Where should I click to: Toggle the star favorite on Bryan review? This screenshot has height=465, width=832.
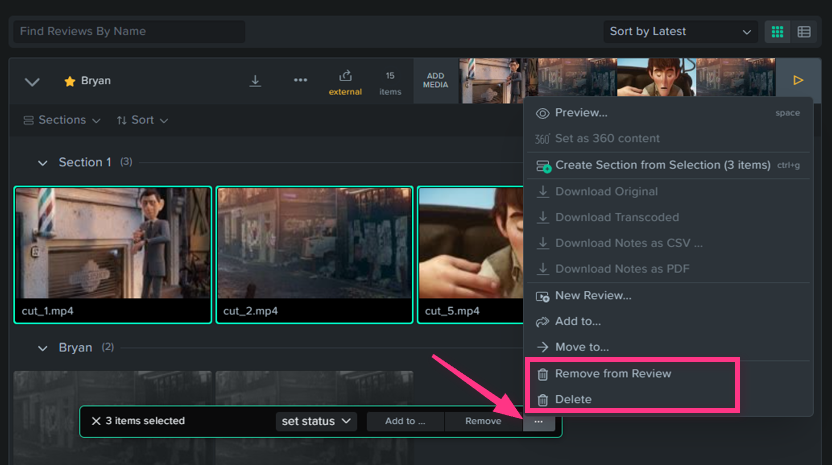tap(70, 81)
